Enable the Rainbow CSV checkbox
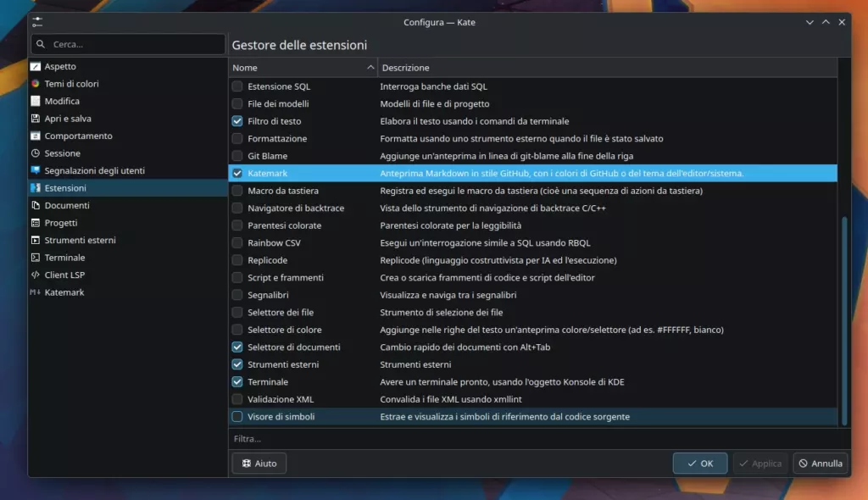This screenshot has height=500, width=868. coord(237,242)
